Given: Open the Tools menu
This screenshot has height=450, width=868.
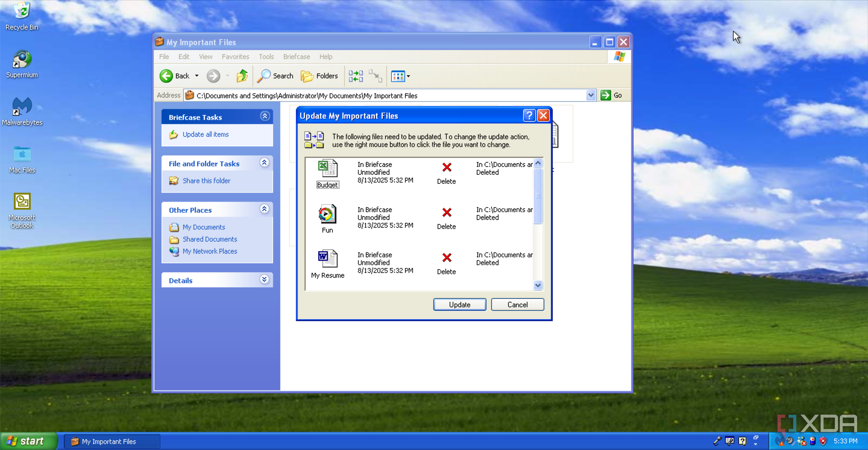Looking at the screenshot, I should [x=266, y=57].
